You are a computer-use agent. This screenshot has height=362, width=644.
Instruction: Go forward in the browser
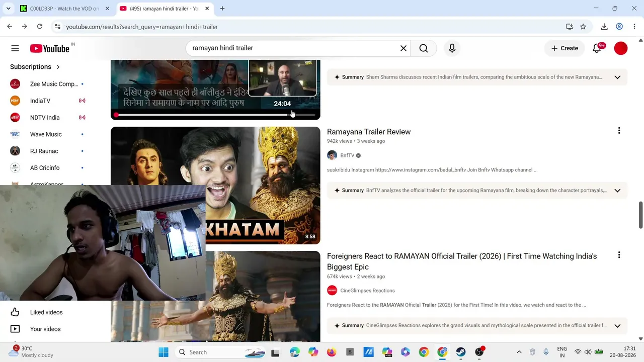click(24, 27)
